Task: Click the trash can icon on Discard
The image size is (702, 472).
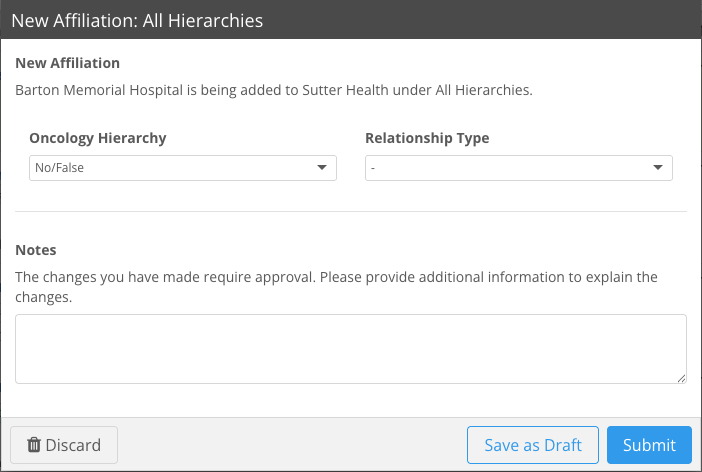Action: (34, 445)
